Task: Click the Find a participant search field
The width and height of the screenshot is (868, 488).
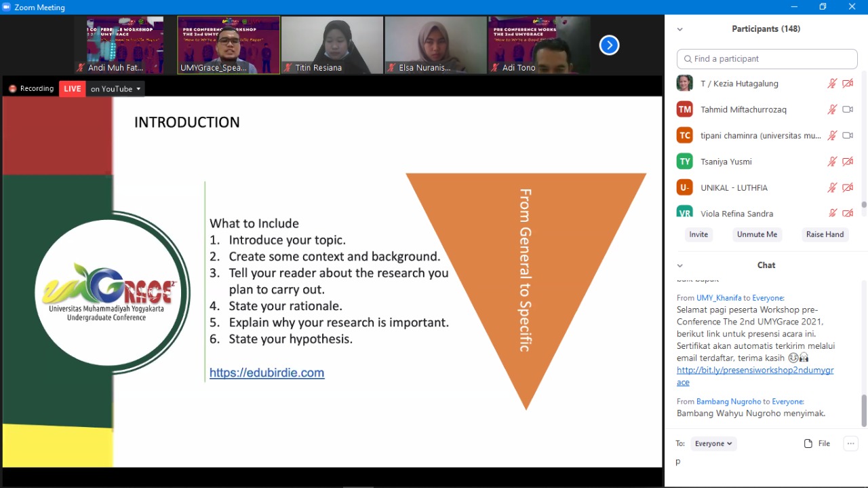Action: (767, 59)
